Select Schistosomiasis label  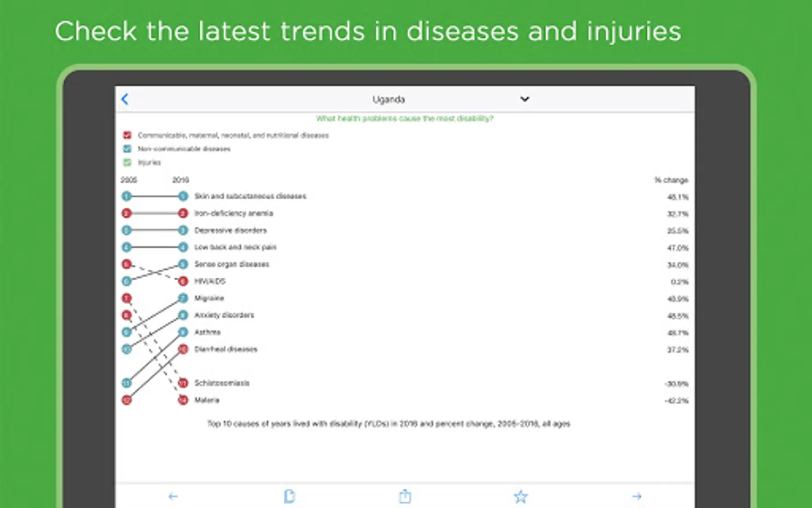[x=222, y=383]
